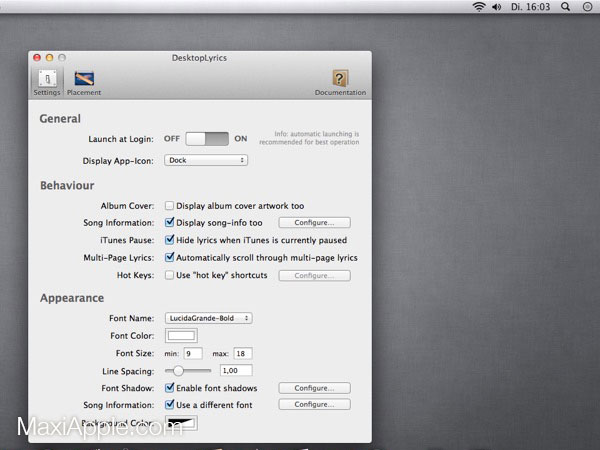Switch to the Placement pane
This screenshot has width=600, height=450.
click(84, 83)
